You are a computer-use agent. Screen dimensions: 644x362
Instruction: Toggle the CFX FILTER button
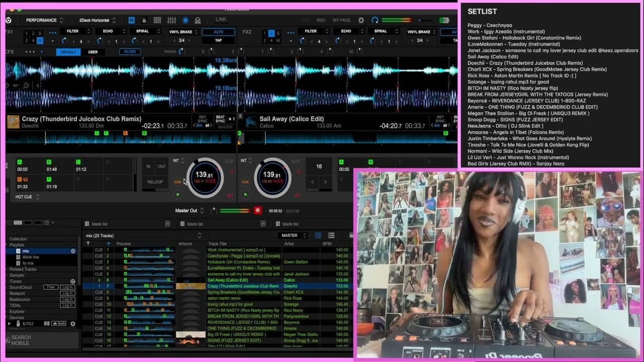(x=130, y=52)
